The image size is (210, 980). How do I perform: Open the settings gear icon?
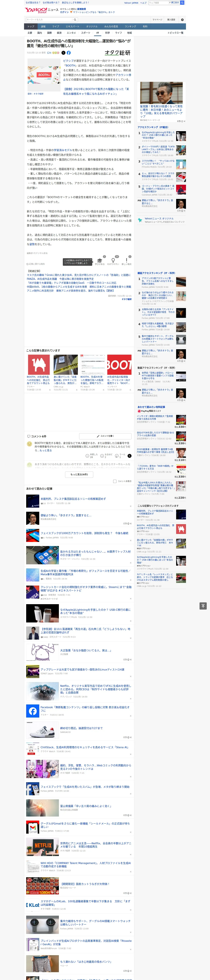(x=182, y=20)
